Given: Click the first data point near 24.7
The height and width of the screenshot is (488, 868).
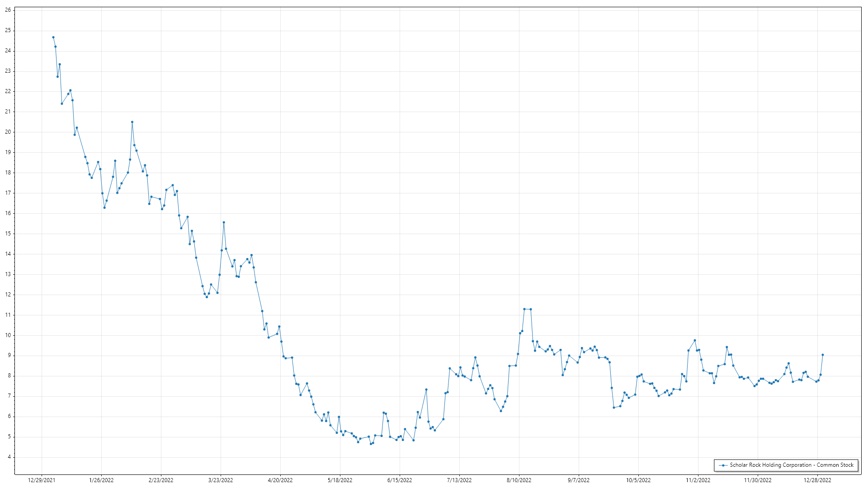Looking at the screenshot, I should pyautogui.click(x=53, y=38).
